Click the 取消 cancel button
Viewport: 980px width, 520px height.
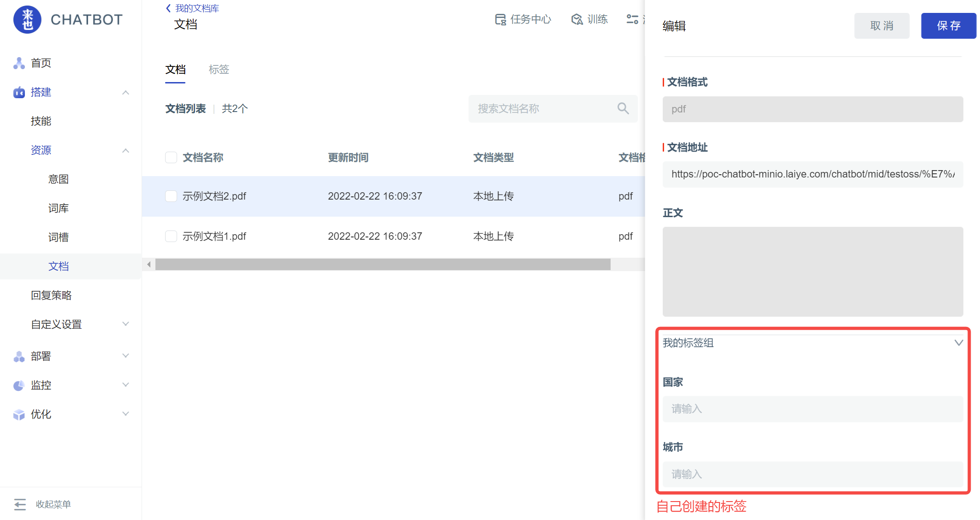click(x=882, y=26)
